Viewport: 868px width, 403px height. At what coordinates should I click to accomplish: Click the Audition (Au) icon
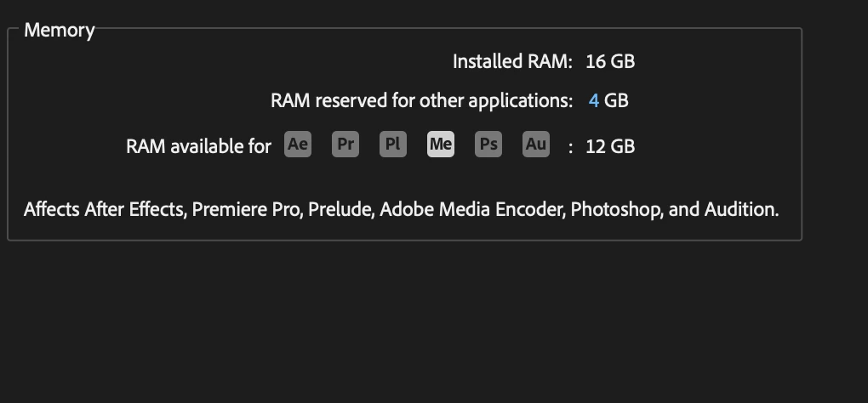(535, 145)
